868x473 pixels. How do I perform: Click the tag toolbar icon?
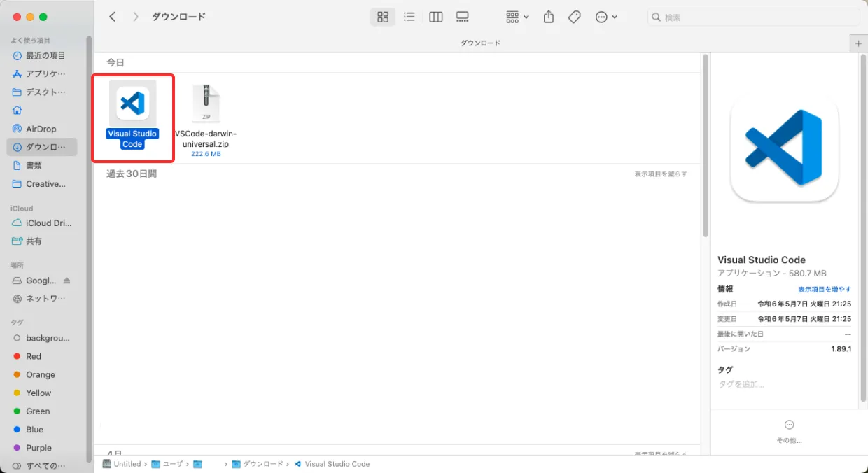pos(575,17)
